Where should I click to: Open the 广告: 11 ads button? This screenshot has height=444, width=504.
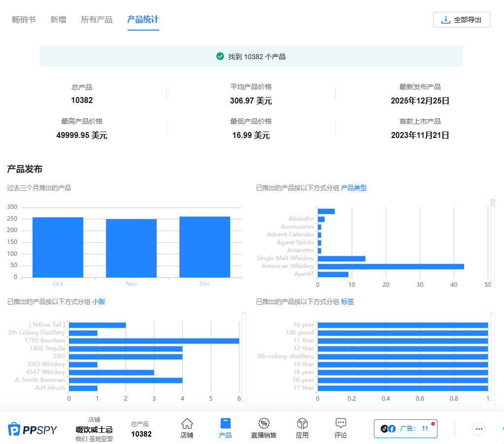pos(405,429)
